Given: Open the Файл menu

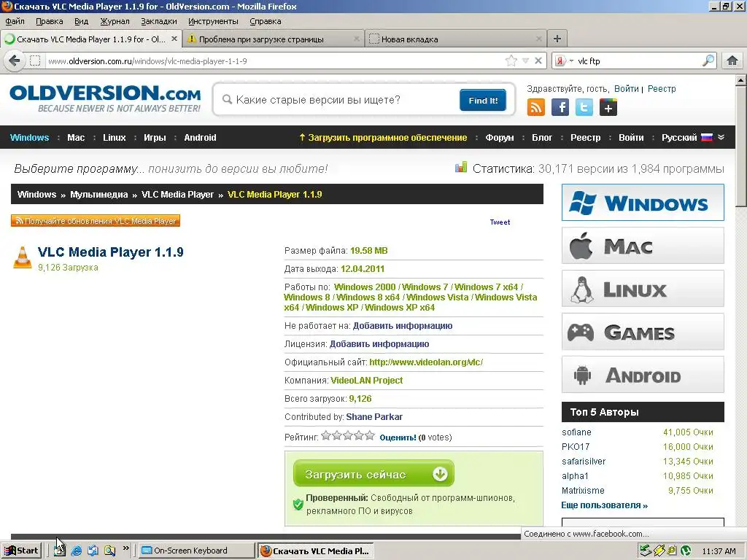Looking at the screenshot, I should click(x=15, y=21).
